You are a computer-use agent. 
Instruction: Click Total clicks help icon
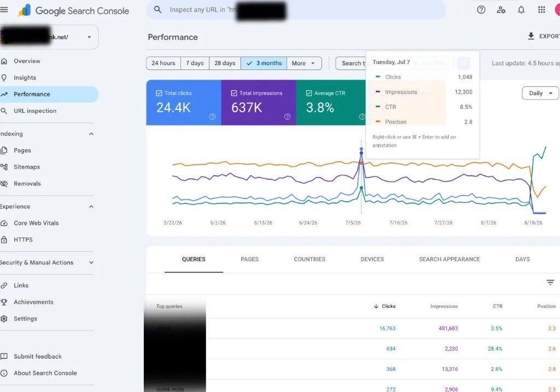(212, 117)
